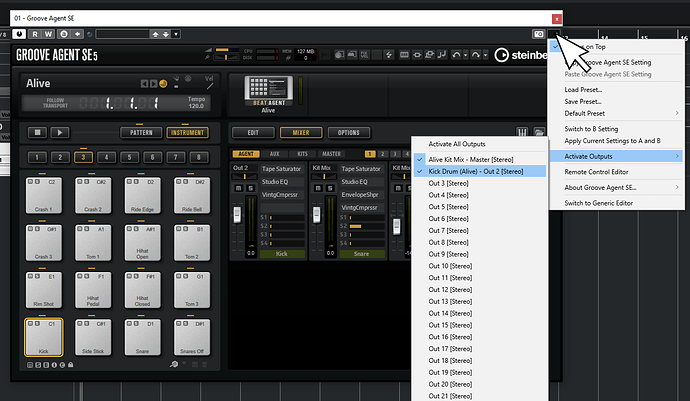Switch to Master mixer tab
The height and width of the screenshot is (401, 690).
(331, 154)
